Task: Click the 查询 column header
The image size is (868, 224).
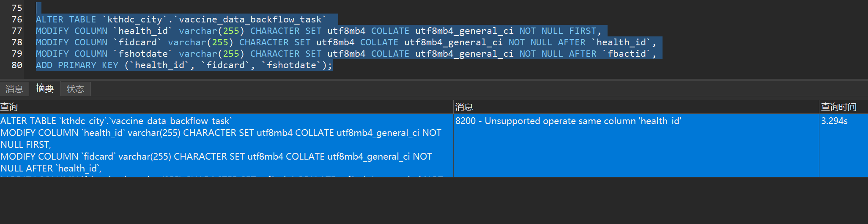Action: [x=9, y=107]
